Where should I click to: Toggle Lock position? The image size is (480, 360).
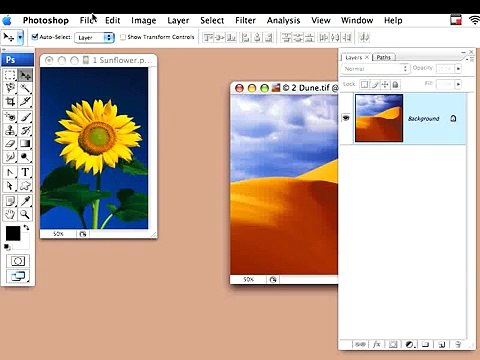[x=385, y=84]
